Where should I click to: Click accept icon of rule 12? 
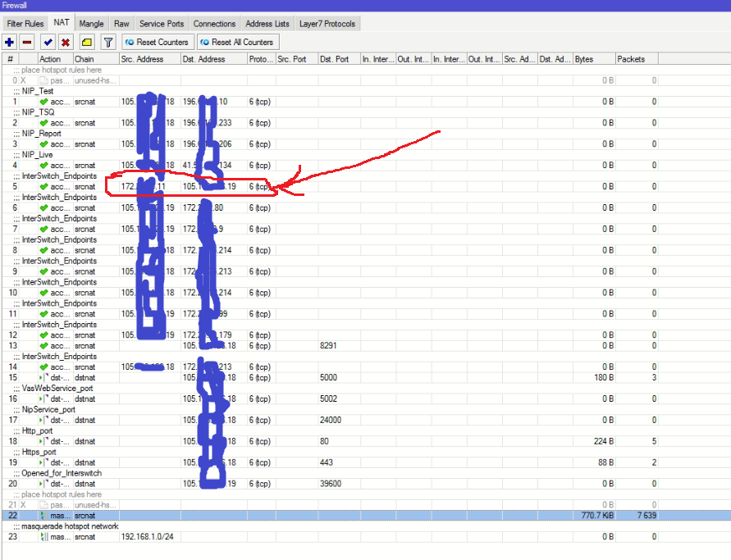click(x=43, y=335)
